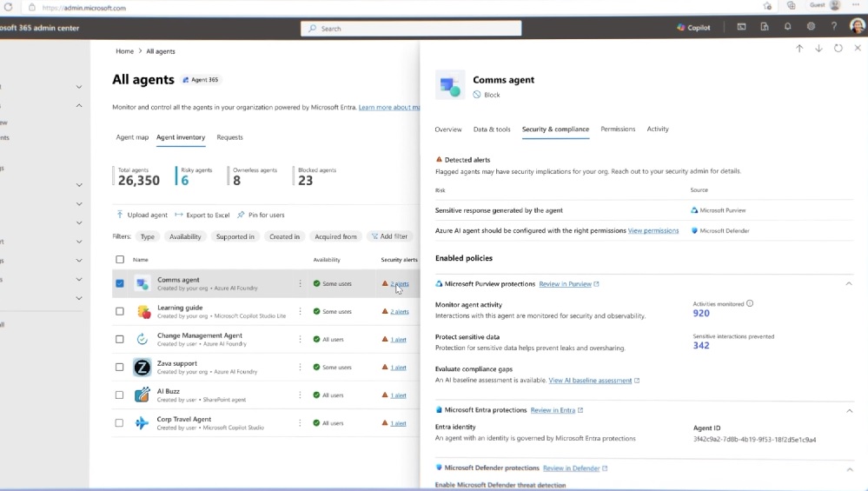Go to previous agent with up arrow
Viewport: 868px width, 491px height.
[799, 49]
